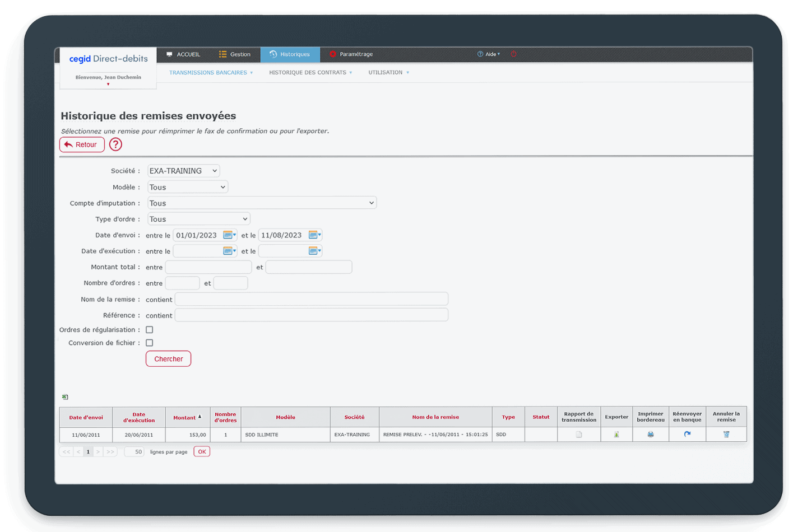
Task: Open the Compte d'imputation dropdown
Action: pos(262,203)
